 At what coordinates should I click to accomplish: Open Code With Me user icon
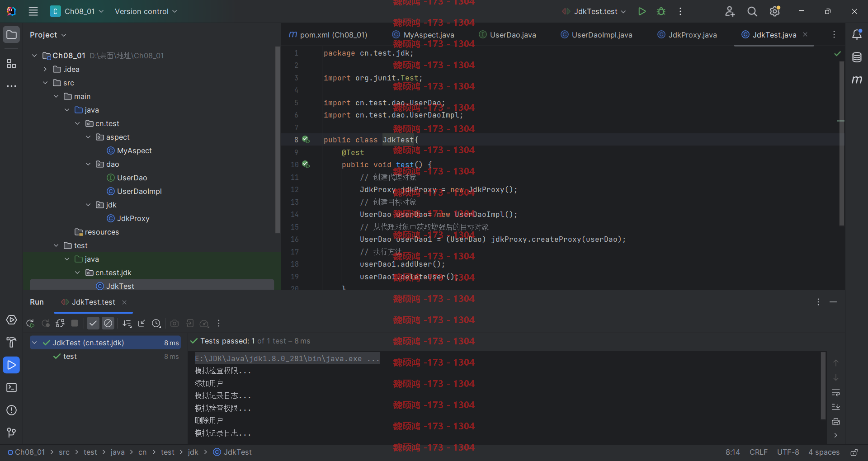pos(730,11)
